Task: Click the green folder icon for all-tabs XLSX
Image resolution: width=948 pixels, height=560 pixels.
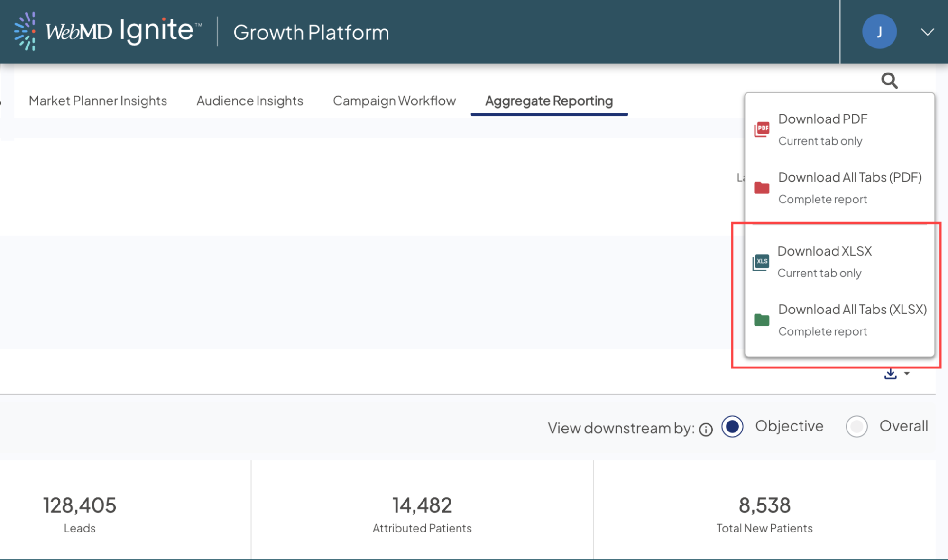Action: pos(762,320)
